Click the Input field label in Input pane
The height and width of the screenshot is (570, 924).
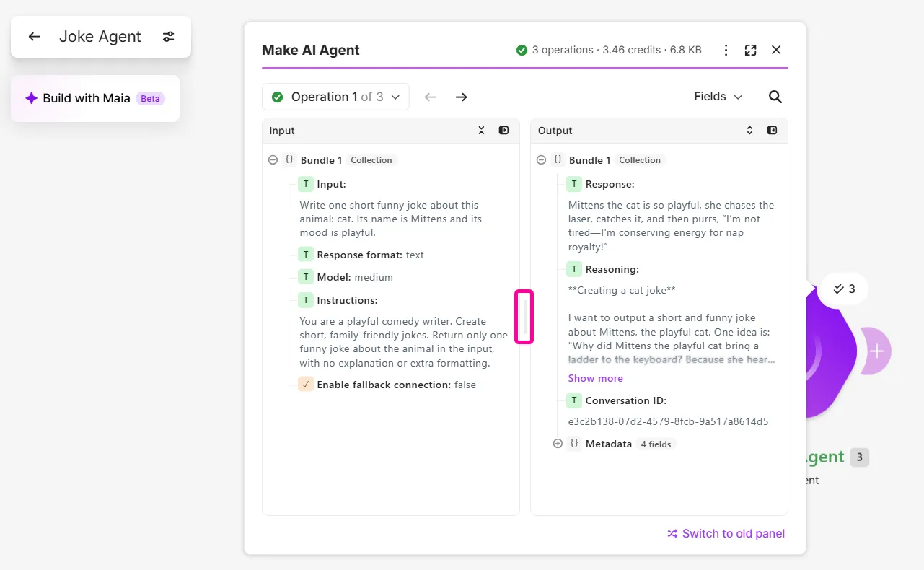(x=331, y=184)
